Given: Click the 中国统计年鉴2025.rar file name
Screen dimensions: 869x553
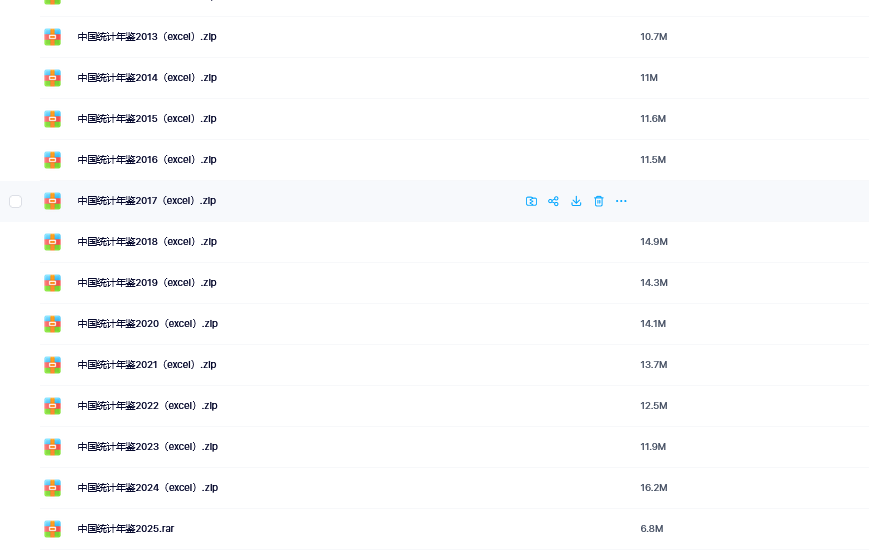Looking at the screenshot, I should point(126,529).
